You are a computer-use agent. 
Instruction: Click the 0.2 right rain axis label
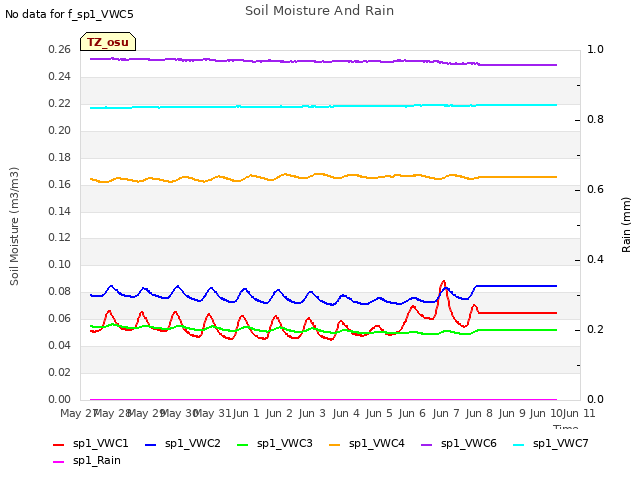coord(595,330)
